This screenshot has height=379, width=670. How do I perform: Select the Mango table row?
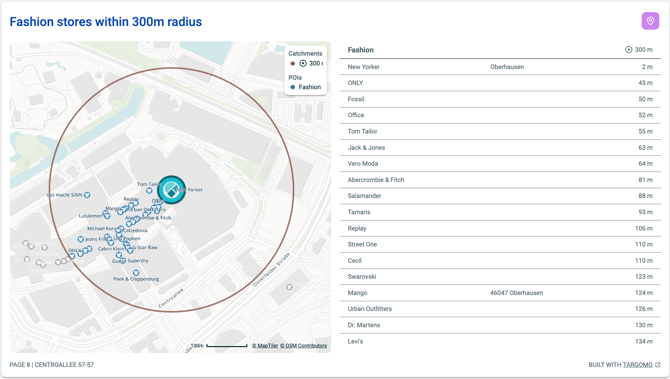tap(500, 293)
